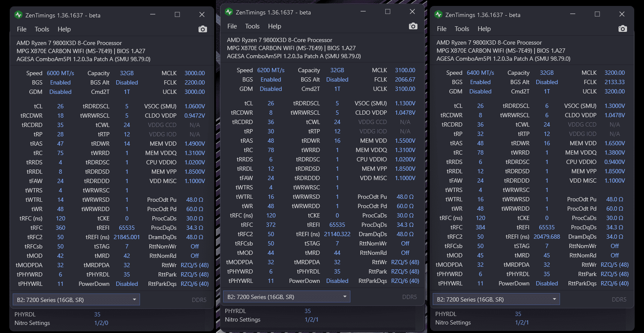Maximize the middle ZenTimings window

click(388, 12)
